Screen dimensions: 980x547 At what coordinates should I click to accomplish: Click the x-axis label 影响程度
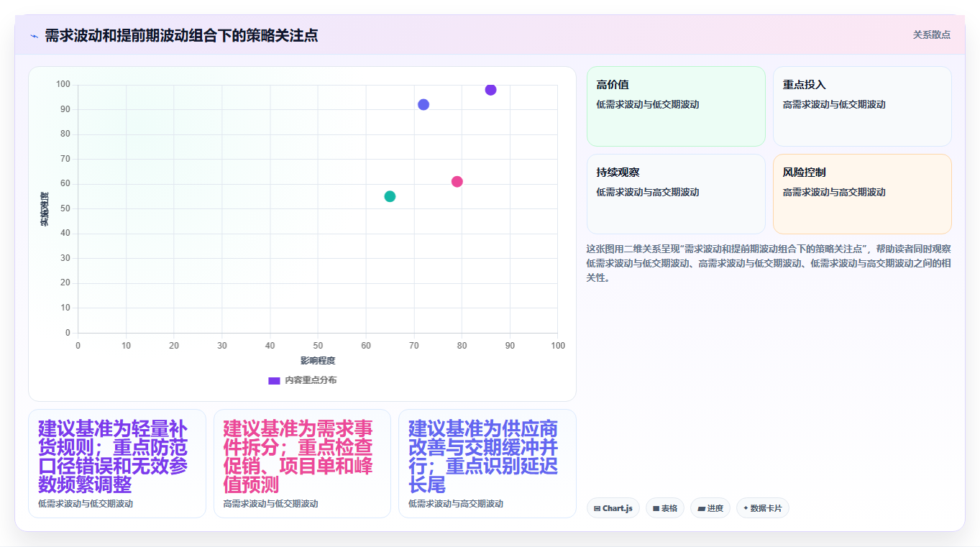point(318,361)
